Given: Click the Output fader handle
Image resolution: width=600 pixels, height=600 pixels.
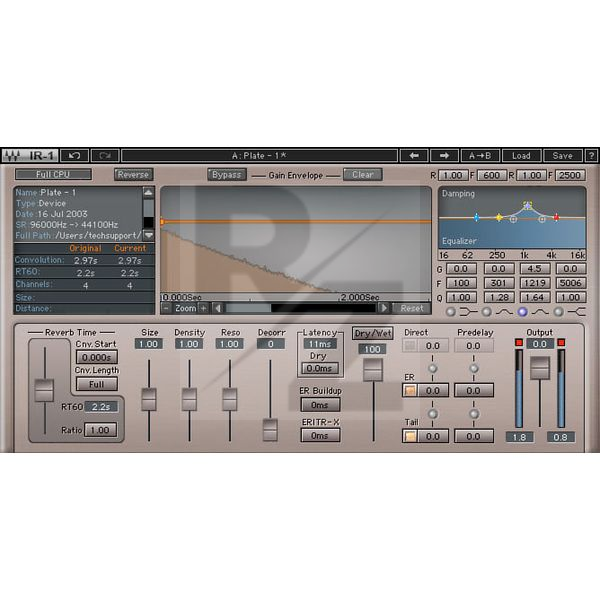Looking at the screenshot, I should pos(540,368).
